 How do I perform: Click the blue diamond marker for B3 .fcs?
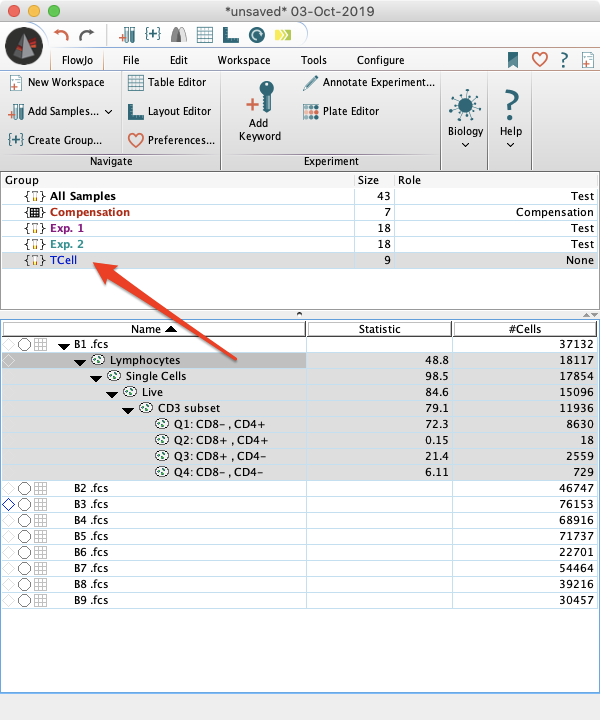9,505
